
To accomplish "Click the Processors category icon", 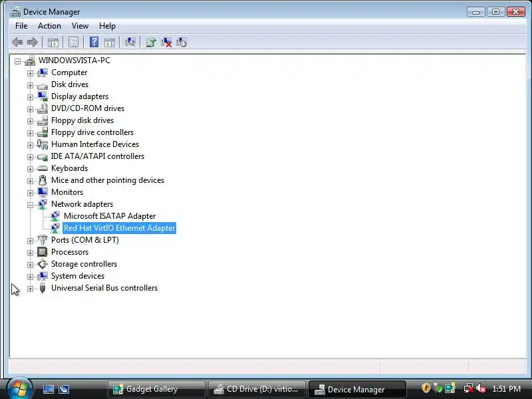I will [43, 252].
